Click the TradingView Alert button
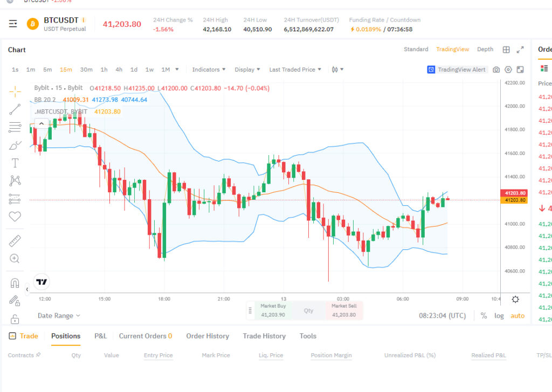The height and width of the screenshot is (392, 552). pos(456,69)
